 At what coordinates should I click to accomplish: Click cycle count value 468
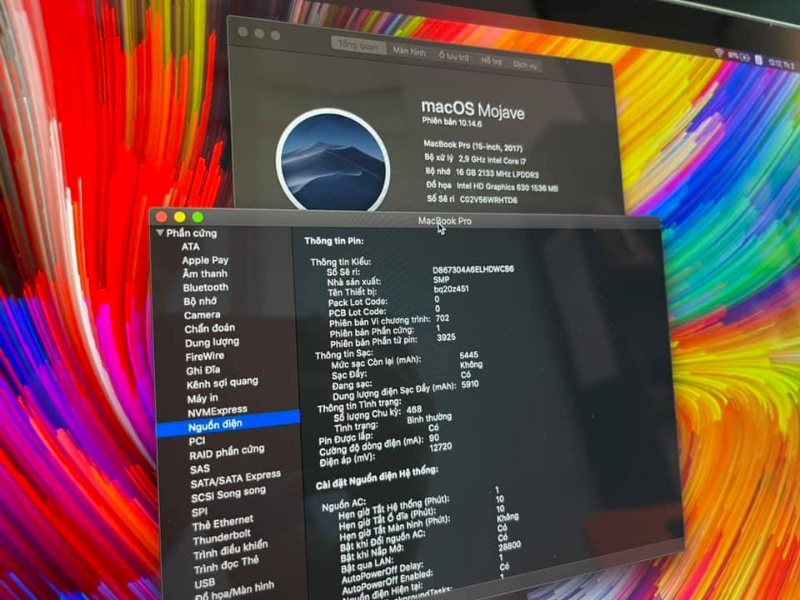(x=414, y=409)
